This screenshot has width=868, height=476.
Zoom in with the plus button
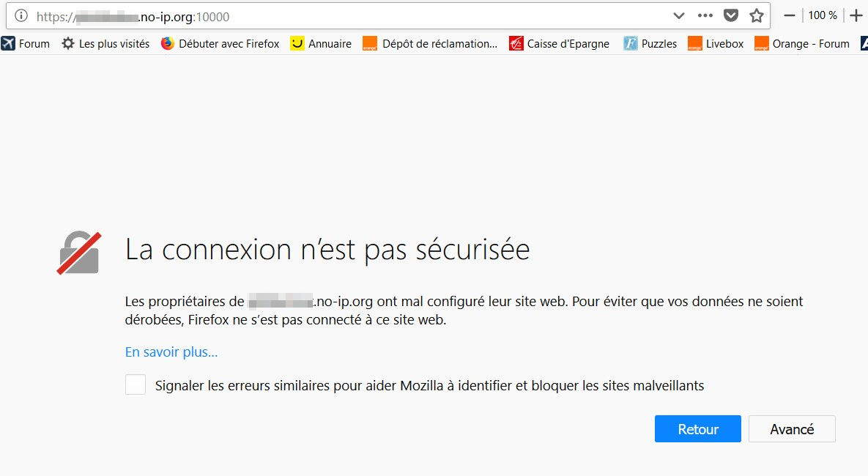coord(856,15)
